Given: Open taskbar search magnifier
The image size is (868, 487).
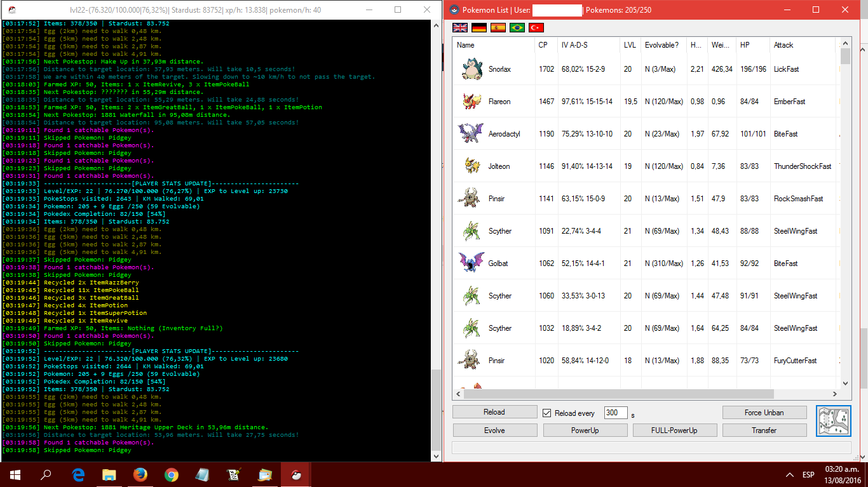Looking at the screenshot, I should (x=46, y=474).
